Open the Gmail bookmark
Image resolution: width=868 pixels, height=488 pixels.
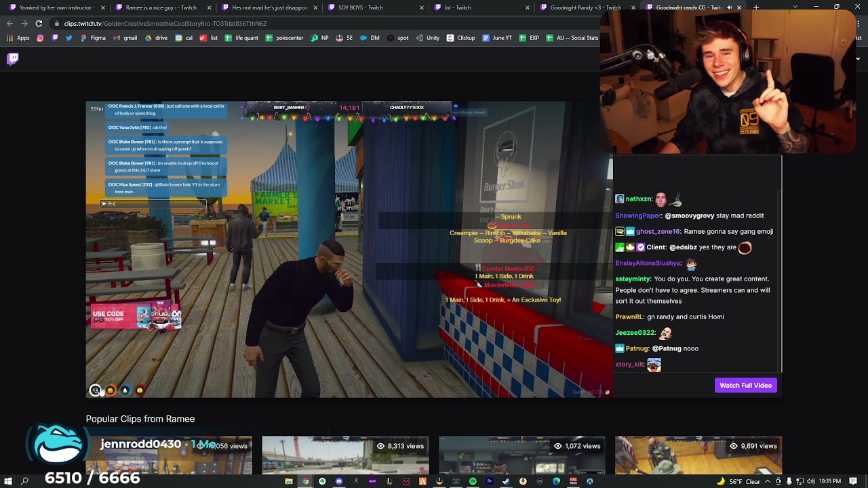pyautogui.click(x=125, y=38)
